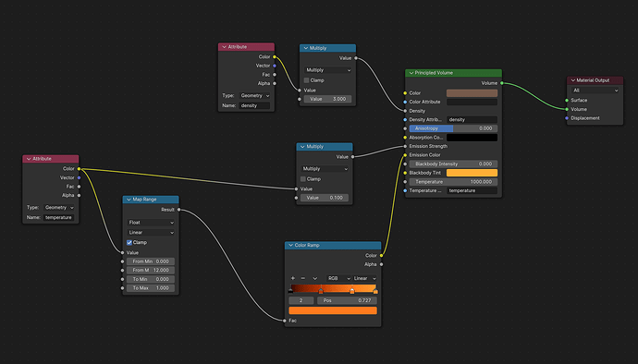638x364 pixels.
Task: Collapse the Material Output node
Action: [x=573, y=80]
